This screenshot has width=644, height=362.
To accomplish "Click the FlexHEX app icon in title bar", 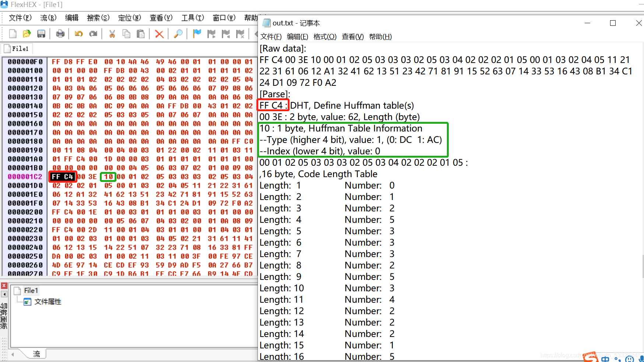I will coord(4,4).
